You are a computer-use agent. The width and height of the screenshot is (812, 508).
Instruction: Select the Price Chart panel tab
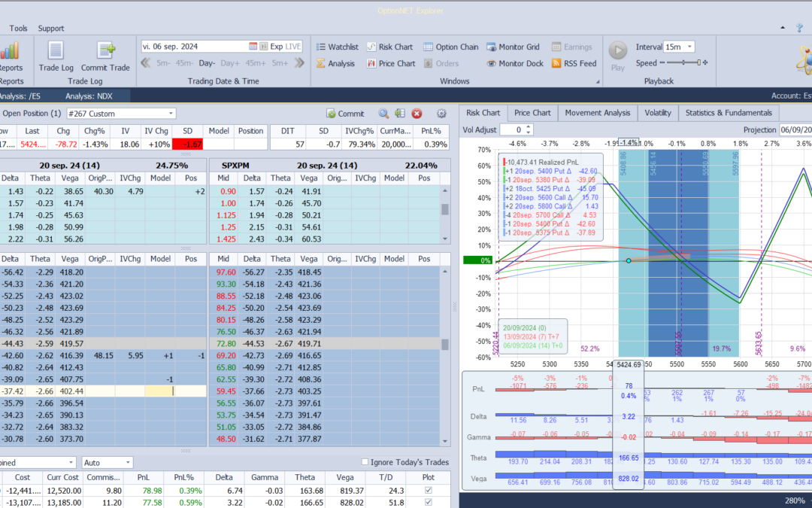pos(532,113)
